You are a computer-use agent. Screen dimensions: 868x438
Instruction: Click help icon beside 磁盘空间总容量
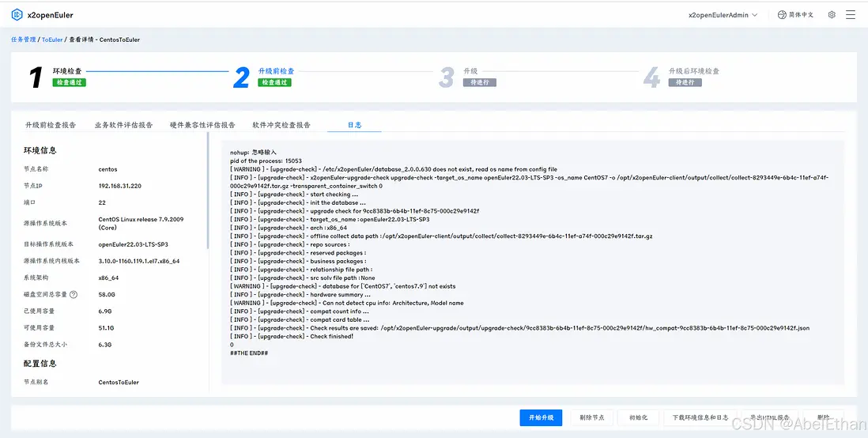(x=73, y=295)
